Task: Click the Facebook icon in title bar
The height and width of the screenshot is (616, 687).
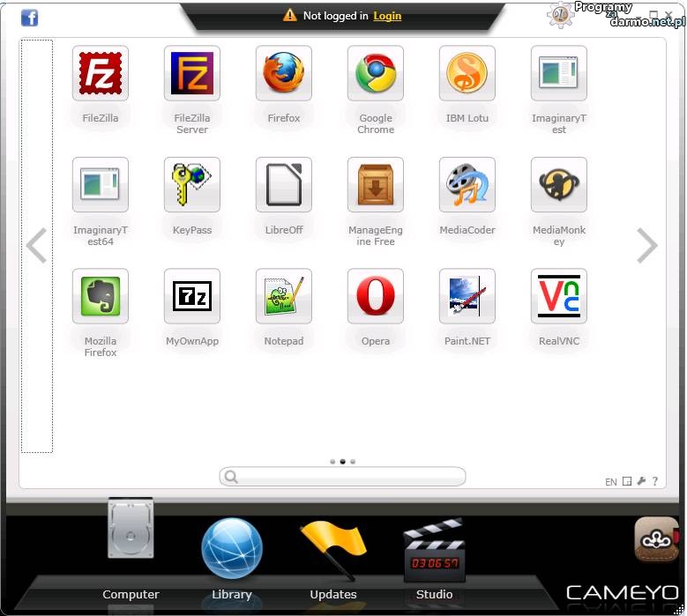Action: click(29, 18)
